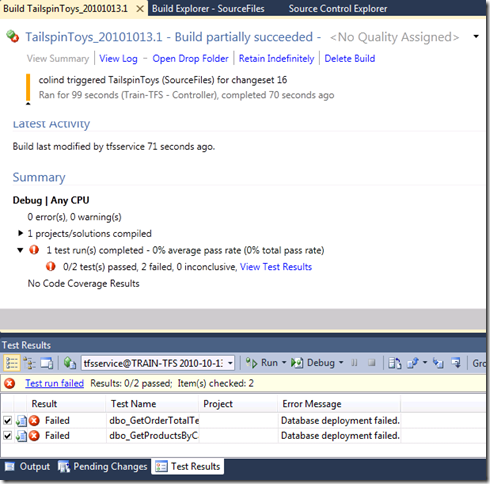Click the hierarchy view icon in Test Results toolbar
This screenshot has height=484, width=490.
[x=29, y=363]
